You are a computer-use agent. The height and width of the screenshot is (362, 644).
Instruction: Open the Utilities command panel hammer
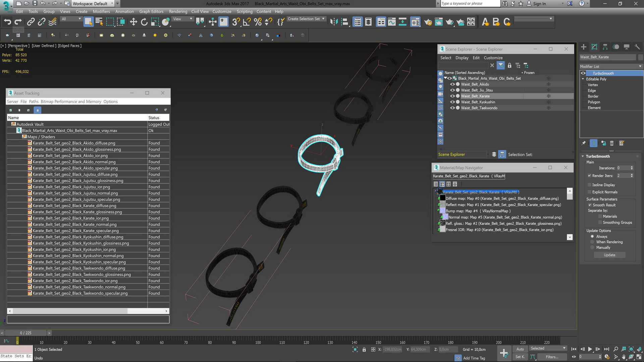coord(637,47)
